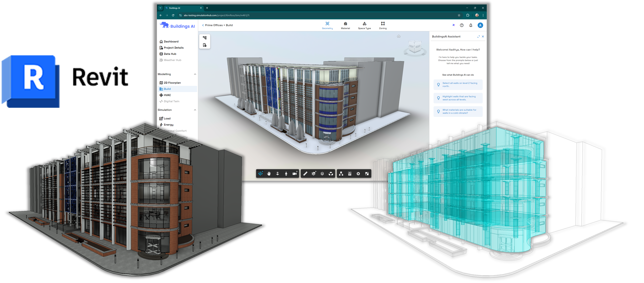Open Project Details in the sidebar
Viewport: 644px width, 283px height.
172,48
